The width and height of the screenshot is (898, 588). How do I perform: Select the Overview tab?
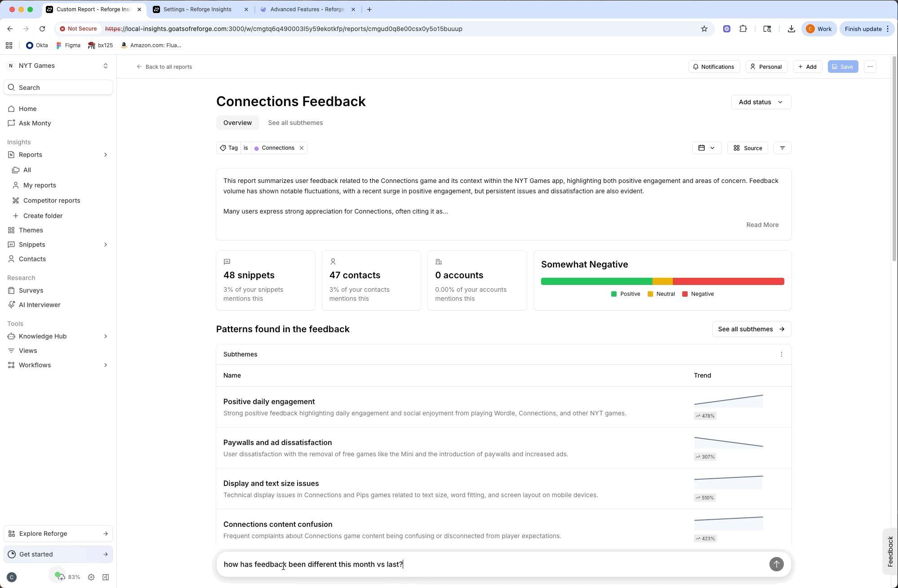237,123
